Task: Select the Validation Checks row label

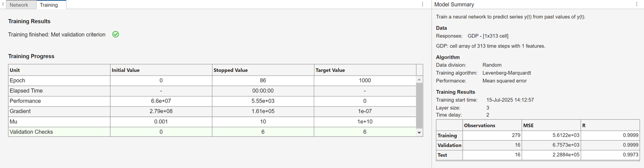Action: 31,132
